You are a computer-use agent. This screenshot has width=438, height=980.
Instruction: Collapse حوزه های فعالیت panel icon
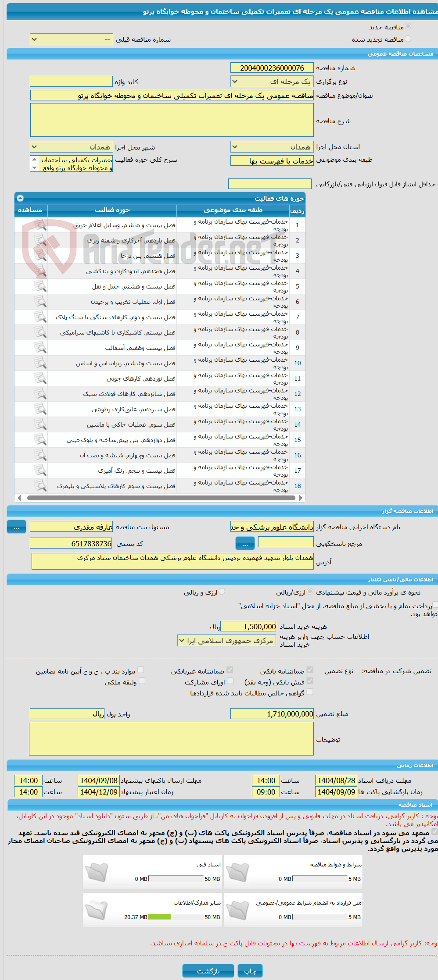(20, 198)
